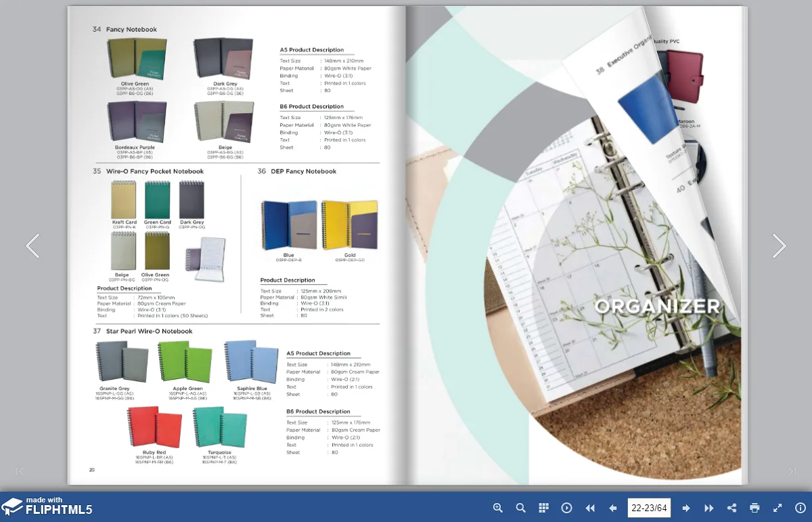Open the FlipHTML5 logo link
Viewport: 812px width, 522px height.
pyautogui.click(x=47, y=506)
